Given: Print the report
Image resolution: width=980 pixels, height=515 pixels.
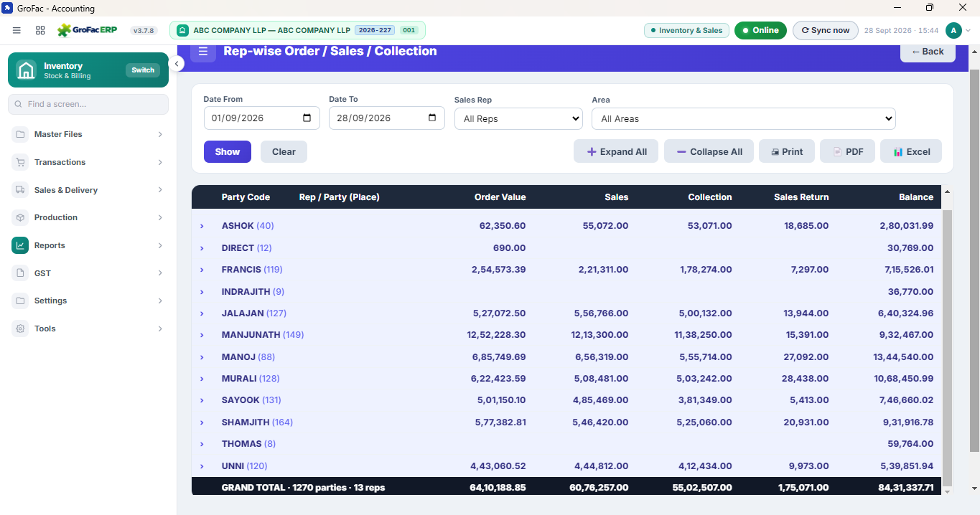Looking at the screenshot, I should click(x=787, y=151).
